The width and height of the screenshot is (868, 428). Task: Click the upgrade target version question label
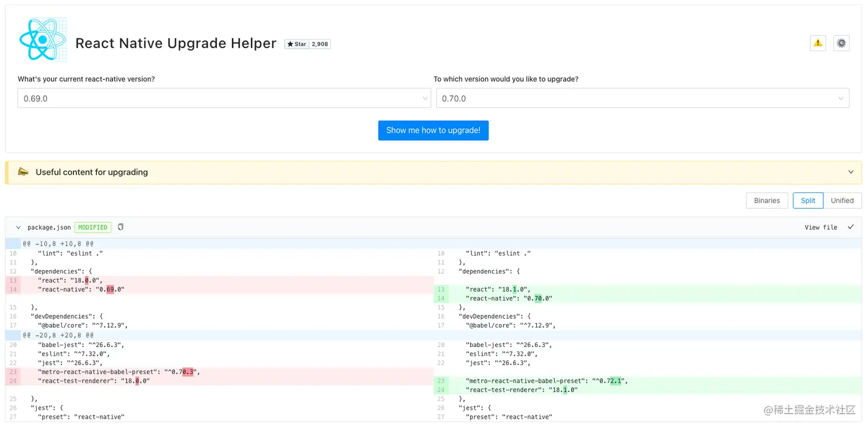tap(506, 79)
